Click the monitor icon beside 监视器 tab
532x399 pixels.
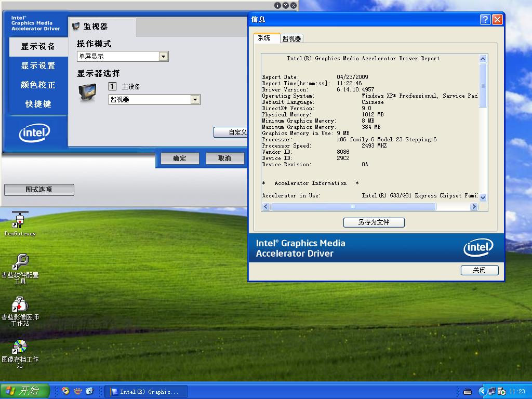(x=76, y=26)
